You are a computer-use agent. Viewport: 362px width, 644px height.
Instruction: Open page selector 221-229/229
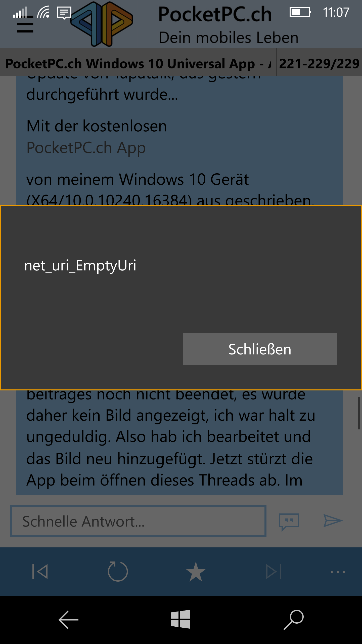[x=319, y=63]
